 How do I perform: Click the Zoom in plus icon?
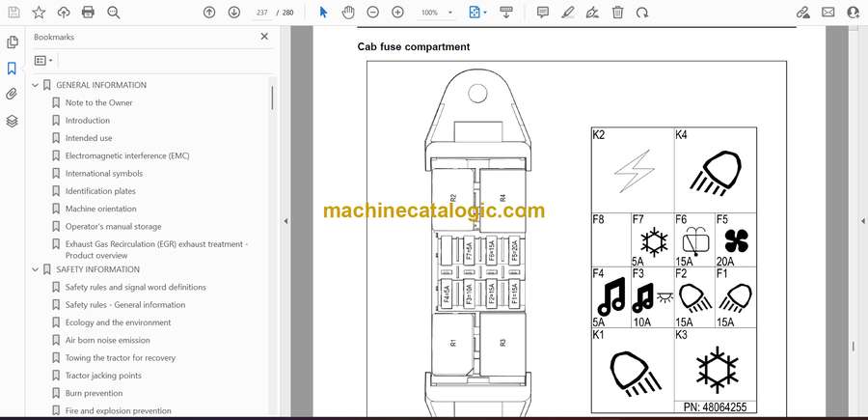click(397, 13)
